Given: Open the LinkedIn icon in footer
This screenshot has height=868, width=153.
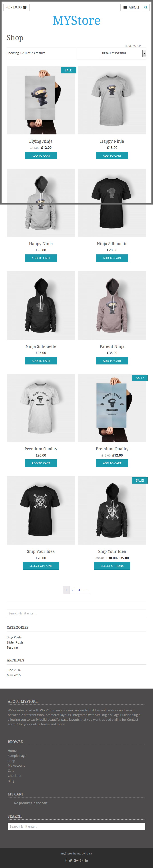Looking at the screenshot, I should (87, 860).
